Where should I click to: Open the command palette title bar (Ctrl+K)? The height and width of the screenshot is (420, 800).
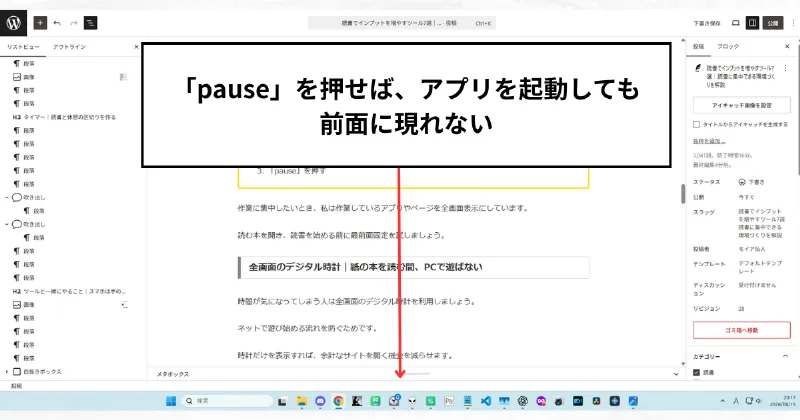[x=402, y=23]
